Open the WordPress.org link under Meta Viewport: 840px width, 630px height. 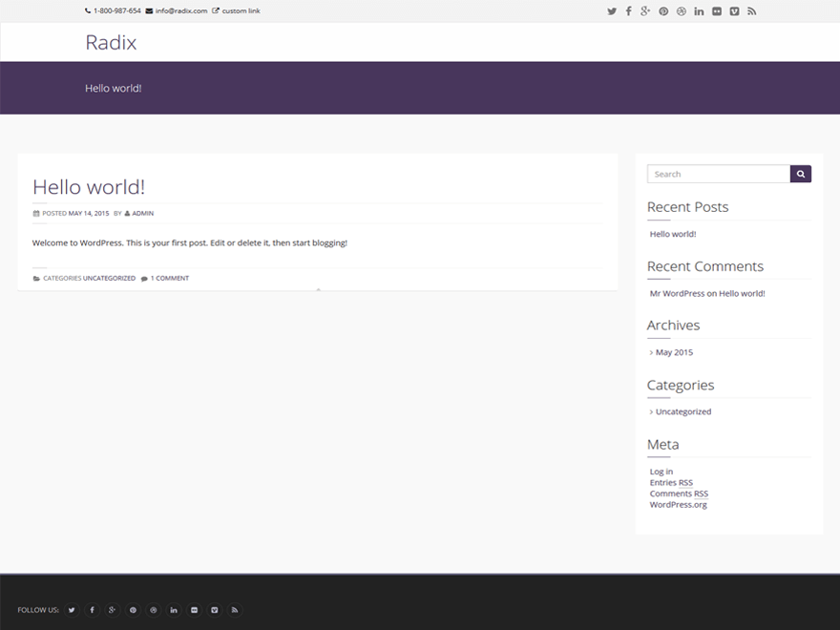coord(678,504)
